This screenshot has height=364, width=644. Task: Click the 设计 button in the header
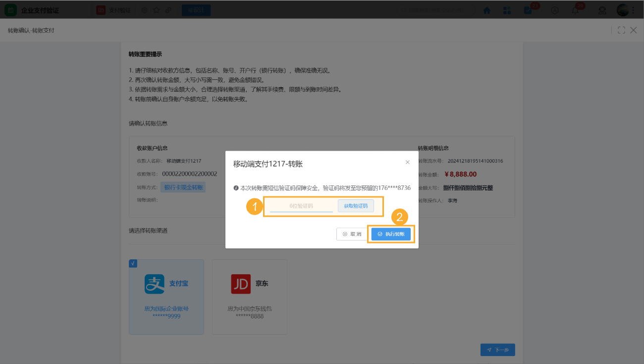[196, 10]
